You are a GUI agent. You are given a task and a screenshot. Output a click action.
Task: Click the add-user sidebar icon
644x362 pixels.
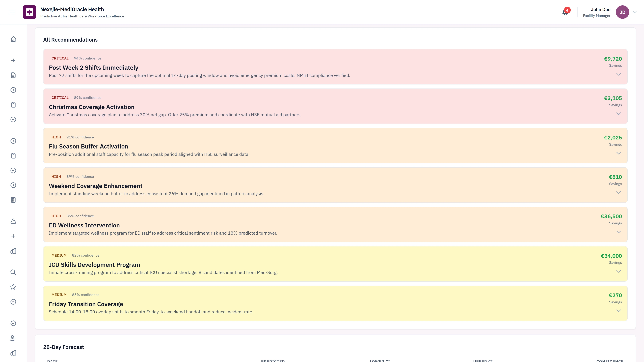(13, 338)
